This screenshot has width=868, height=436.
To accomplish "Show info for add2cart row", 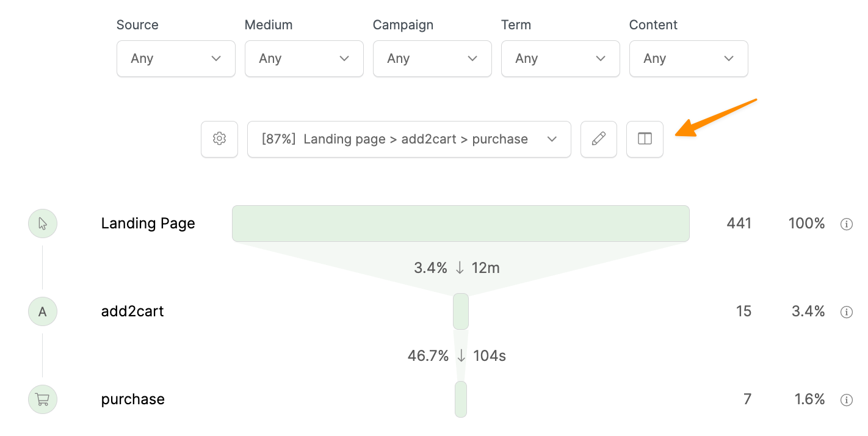I will pos(846,312).
